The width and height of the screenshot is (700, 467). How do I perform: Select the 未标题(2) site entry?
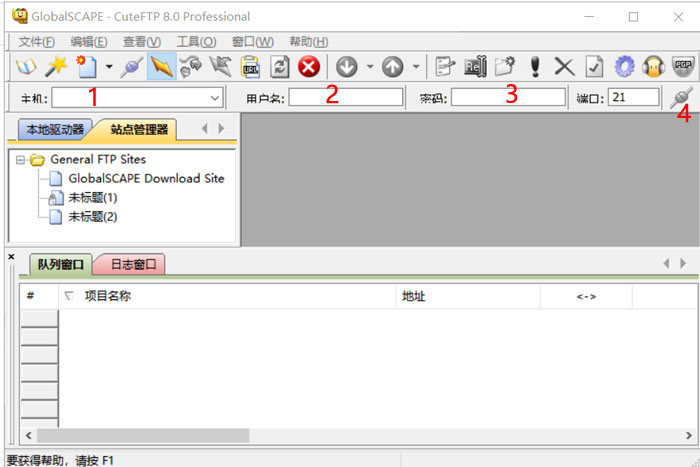point(92,217)
